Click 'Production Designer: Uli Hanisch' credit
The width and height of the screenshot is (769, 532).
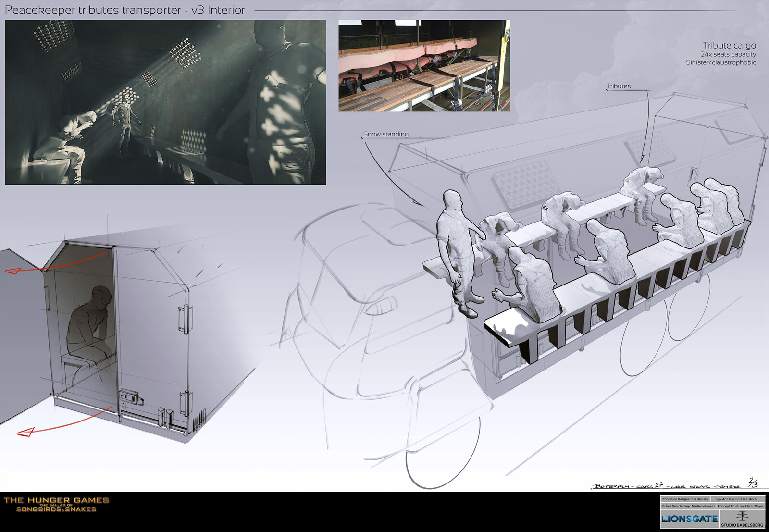point(685,499)
